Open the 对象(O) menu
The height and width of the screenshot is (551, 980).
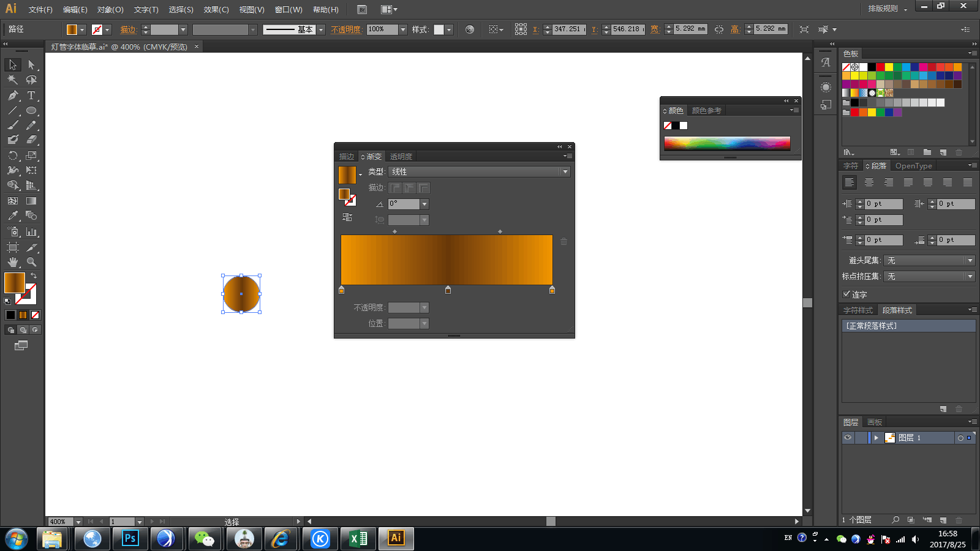(110, 10)
